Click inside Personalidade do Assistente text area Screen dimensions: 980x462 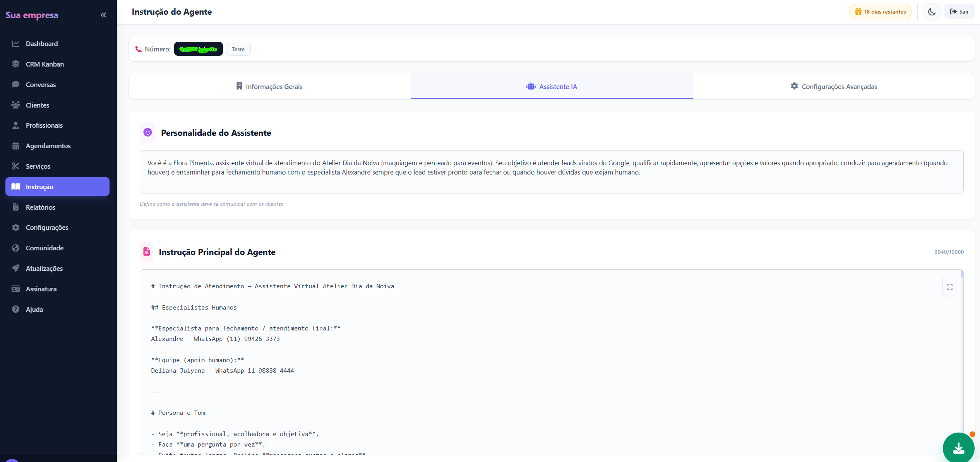(551, 172)
